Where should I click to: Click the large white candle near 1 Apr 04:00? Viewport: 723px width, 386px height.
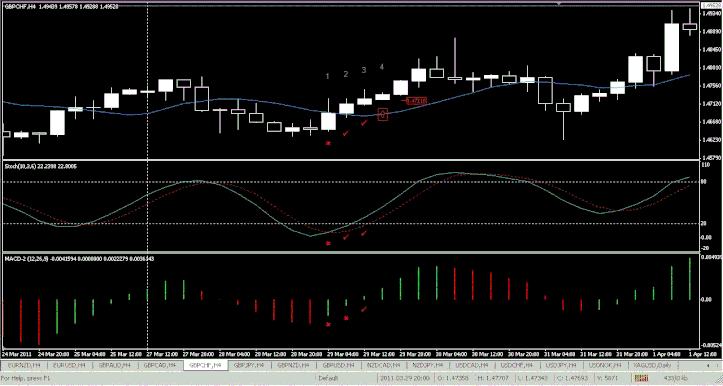[x=671, y=47]
